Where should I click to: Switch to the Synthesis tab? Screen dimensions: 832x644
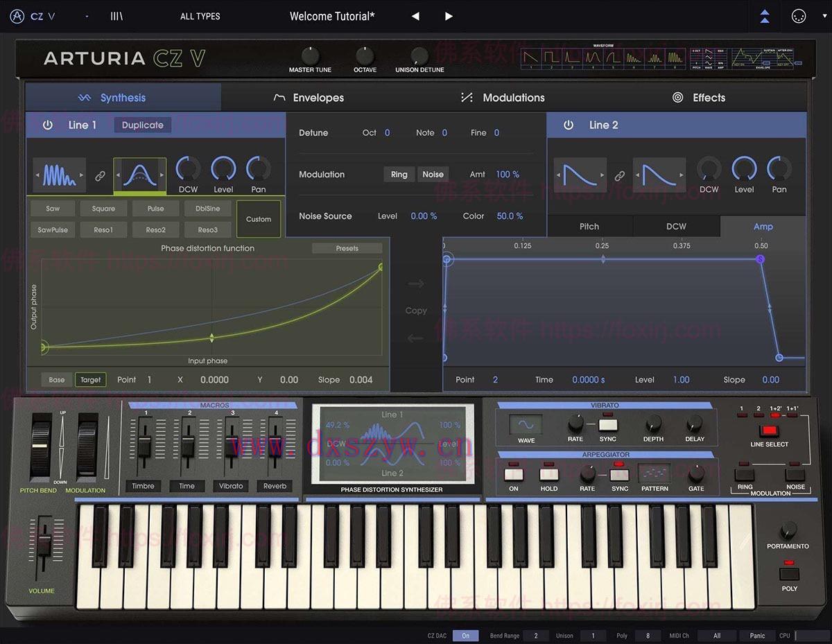(123, 98)
